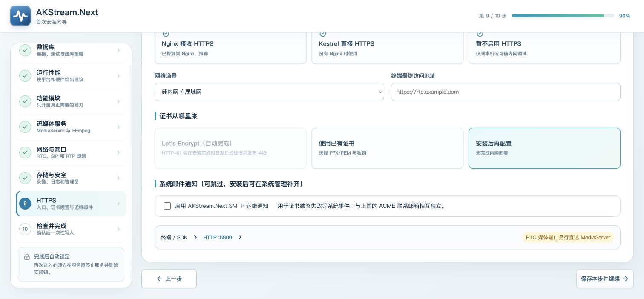Screen dimensions: 644x299
Task: Click the green checkmark beside 网络与端口
Action: (25, 152)
